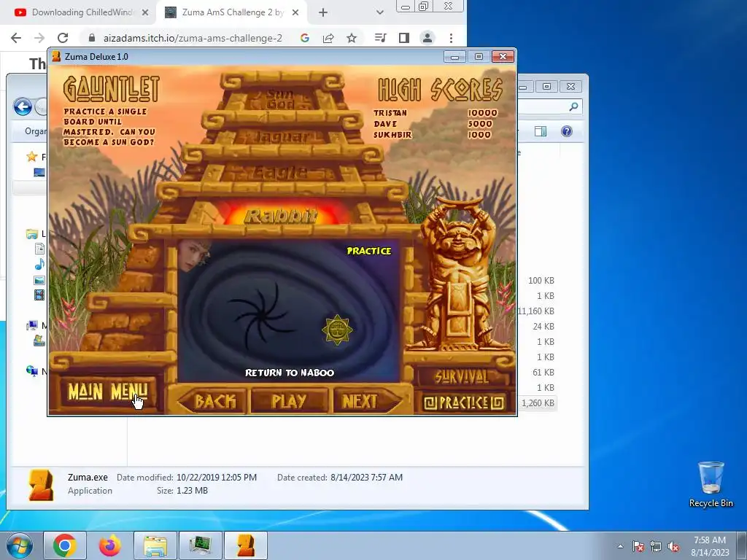This screenshot has width=747, height=560.
Task: Click the BACK arrow button in Zuma
Action: coord(212,401)
